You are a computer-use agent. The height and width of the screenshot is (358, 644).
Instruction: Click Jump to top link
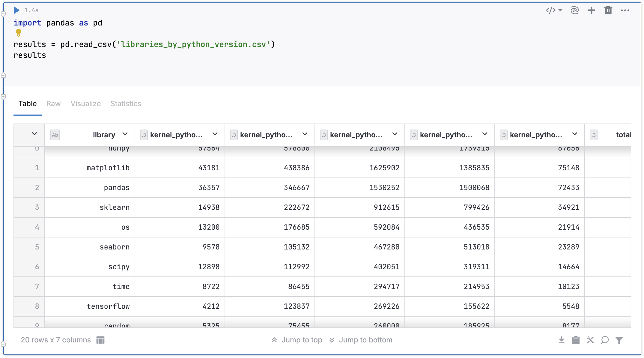click(297, 340)
